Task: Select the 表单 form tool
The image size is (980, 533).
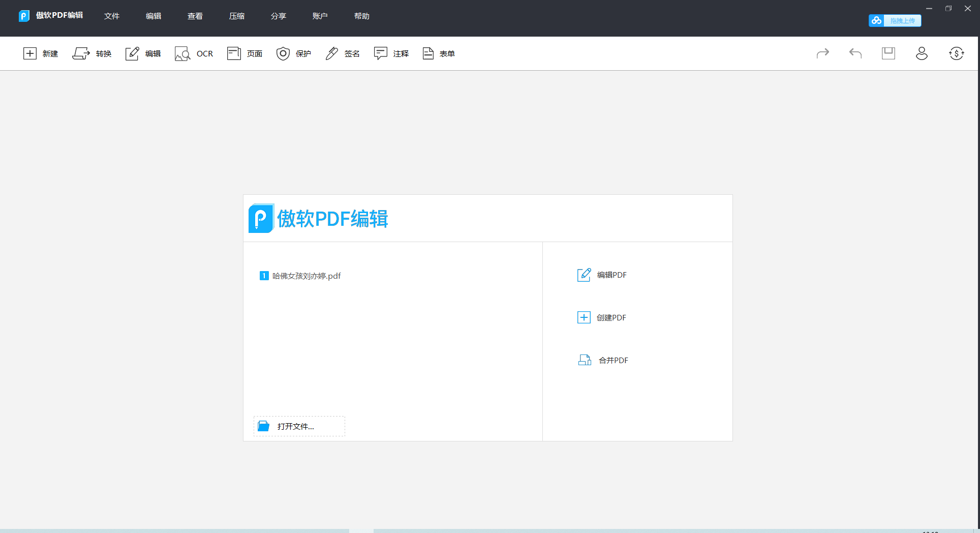Action: pos(438,53)
